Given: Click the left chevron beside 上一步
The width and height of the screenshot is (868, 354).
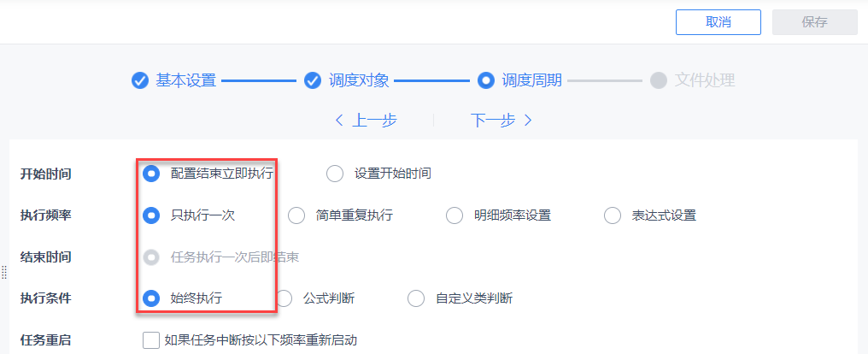Looking at the screenshot, I should pyautogui.click(x=339, y=120).
